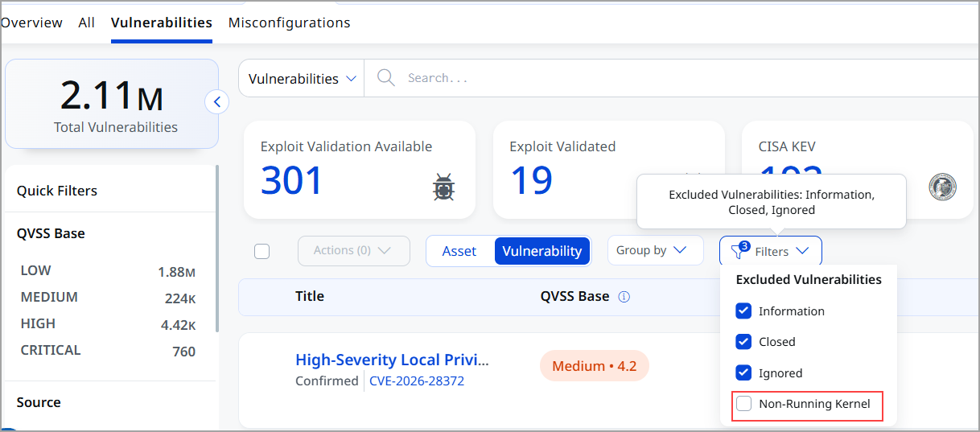Open the Actions (0) dropdown
The height and width of the screenshot is (432, 980).
(353, 251)
